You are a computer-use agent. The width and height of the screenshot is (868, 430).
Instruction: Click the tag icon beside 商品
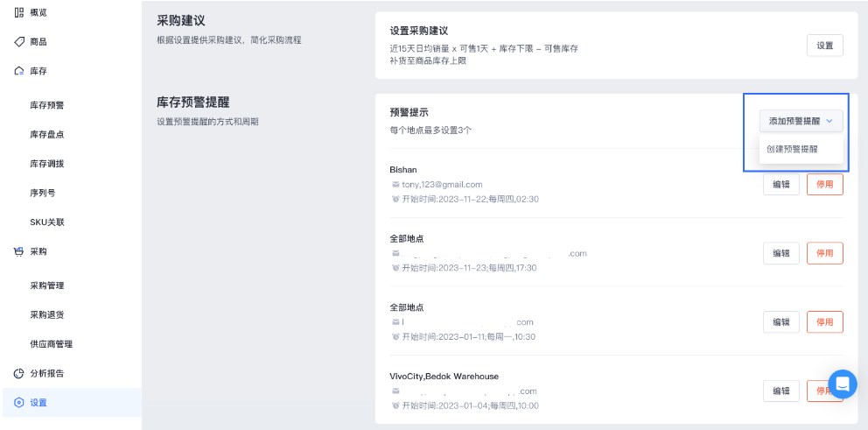coord(19,41)
